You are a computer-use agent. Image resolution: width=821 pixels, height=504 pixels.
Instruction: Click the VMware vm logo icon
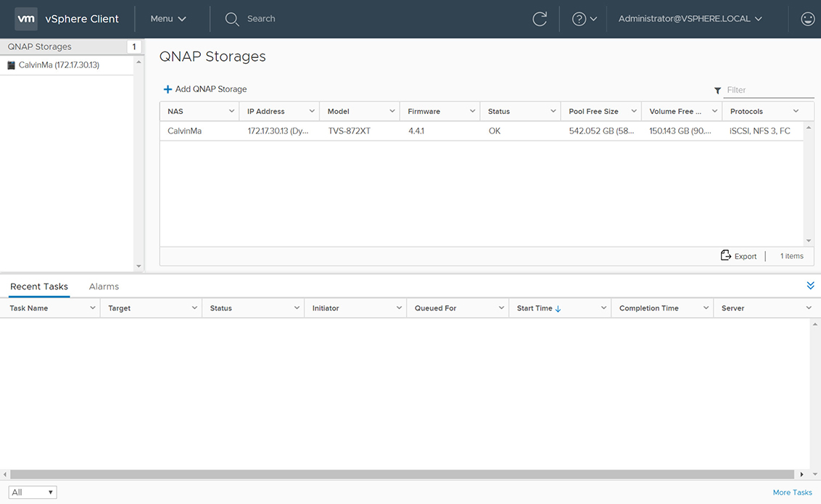(x=25, y=19)
